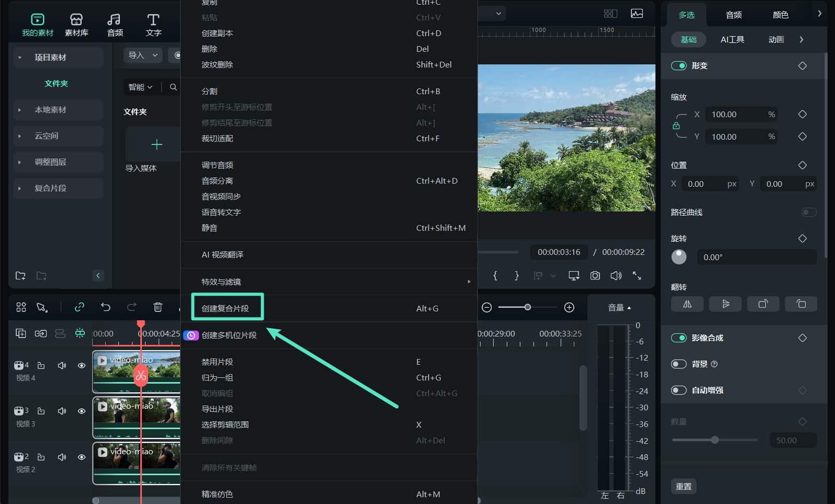Click the flip horizontal icon
This screenshot has width=835, height=504.
(687, 304)
